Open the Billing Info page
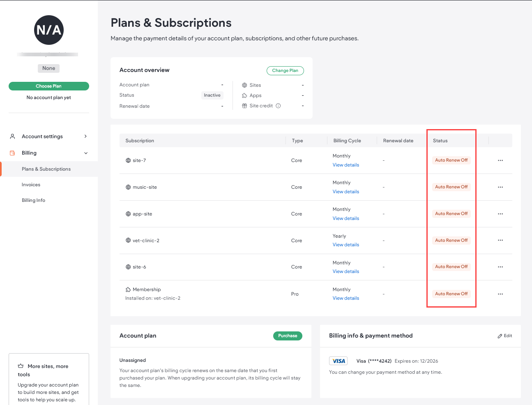The width and height of the screenshot is (532, 405). [33, 200]
